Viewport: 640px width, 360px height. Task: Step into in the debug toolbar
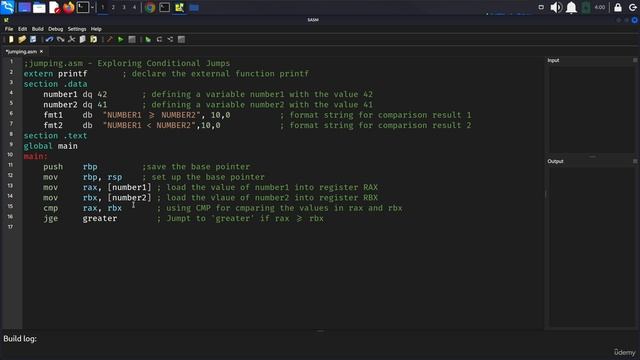170,40
